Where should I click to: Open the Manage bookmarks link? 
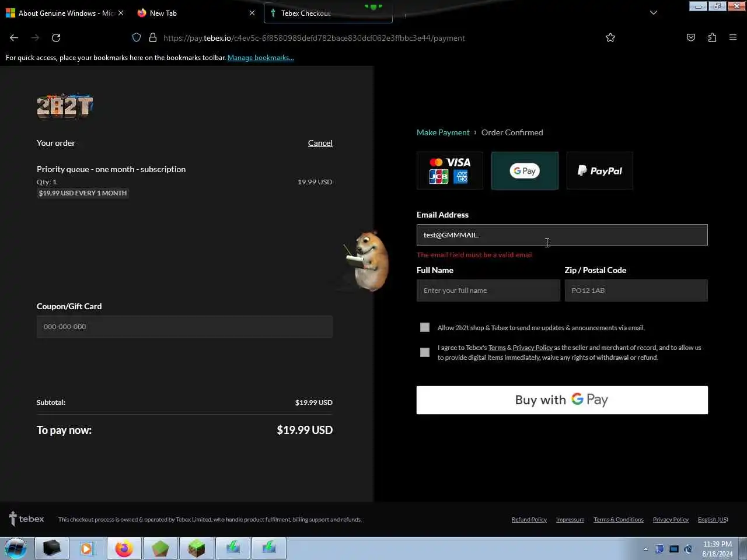tap(261, 58)
